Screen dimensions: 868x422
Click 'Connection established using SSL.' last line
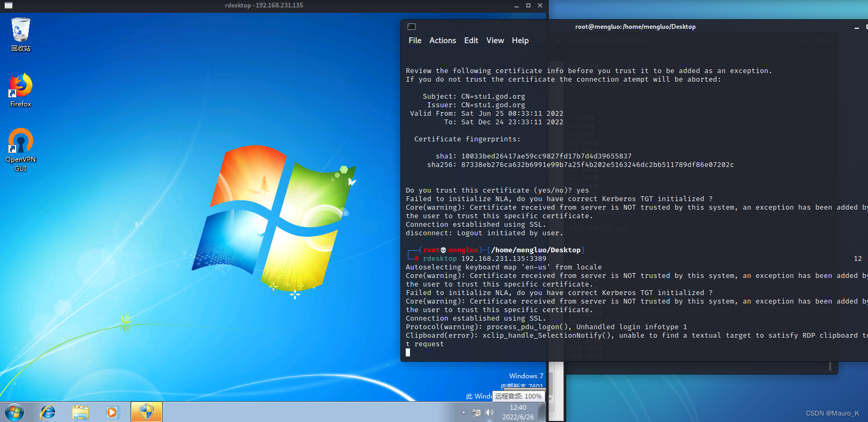click(x=476, y=319)
